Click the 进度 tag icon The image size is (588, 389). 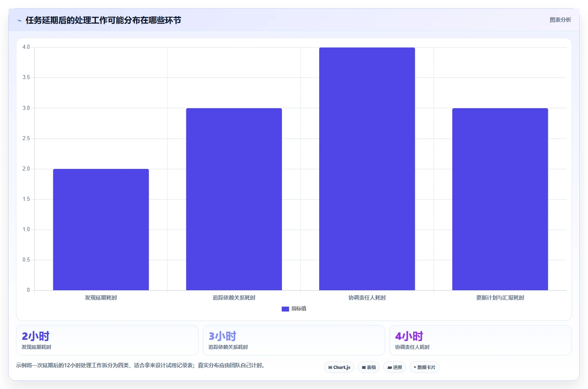tap(390, 368)
